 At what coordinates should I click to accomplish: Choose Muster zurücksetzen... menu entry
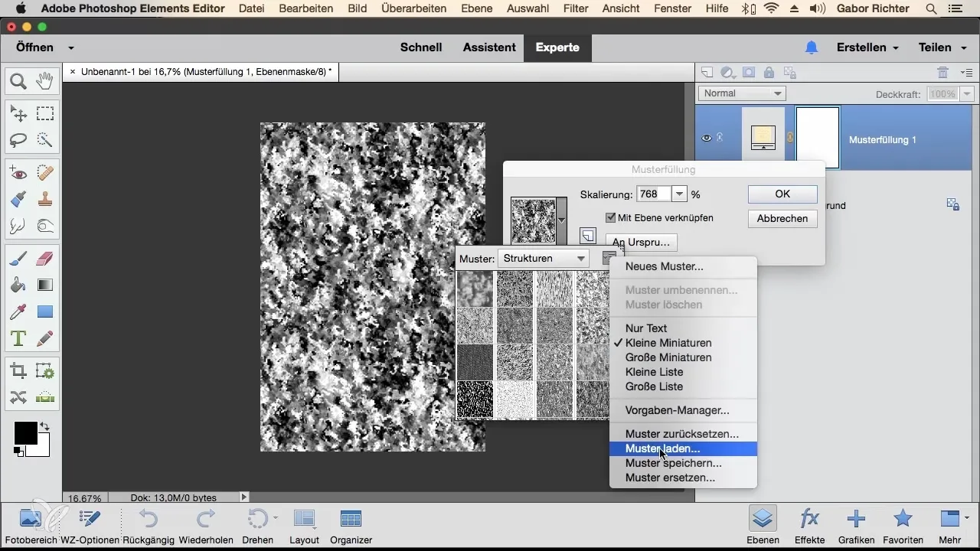click(x=683, y=434)
